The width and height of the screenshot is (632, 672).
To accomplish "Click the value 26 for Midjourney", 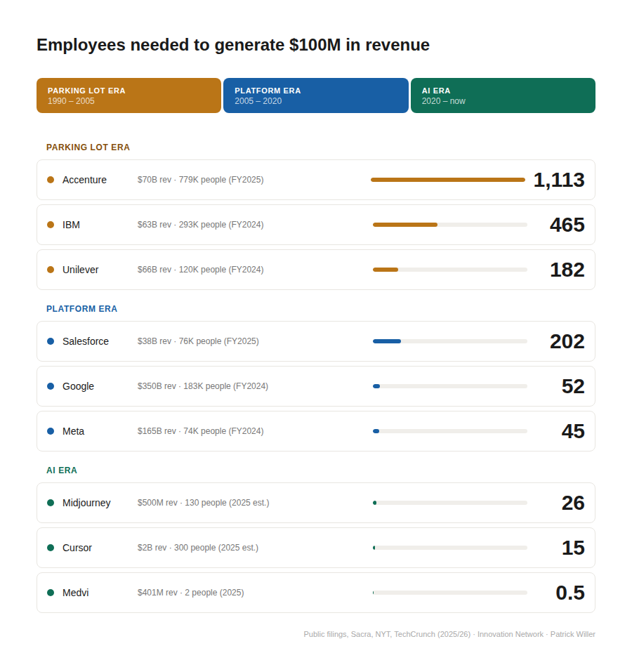I will (573, 503).
